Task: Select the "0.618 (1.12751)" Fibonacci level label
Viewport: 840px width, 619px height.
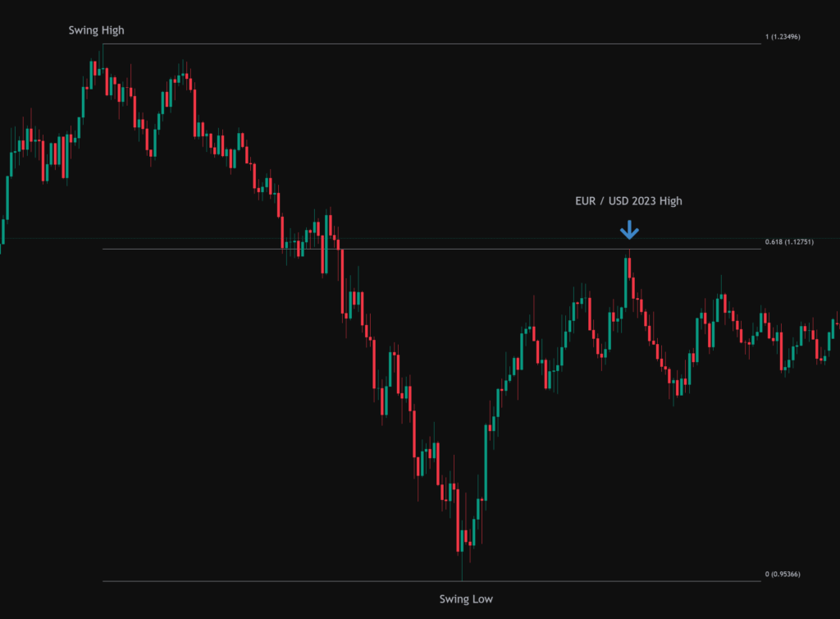Action: click(x=789, y=242)
